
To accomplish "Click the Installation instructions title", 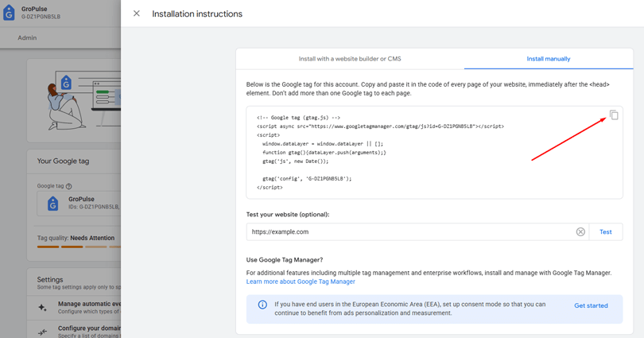I will (197, 14).
